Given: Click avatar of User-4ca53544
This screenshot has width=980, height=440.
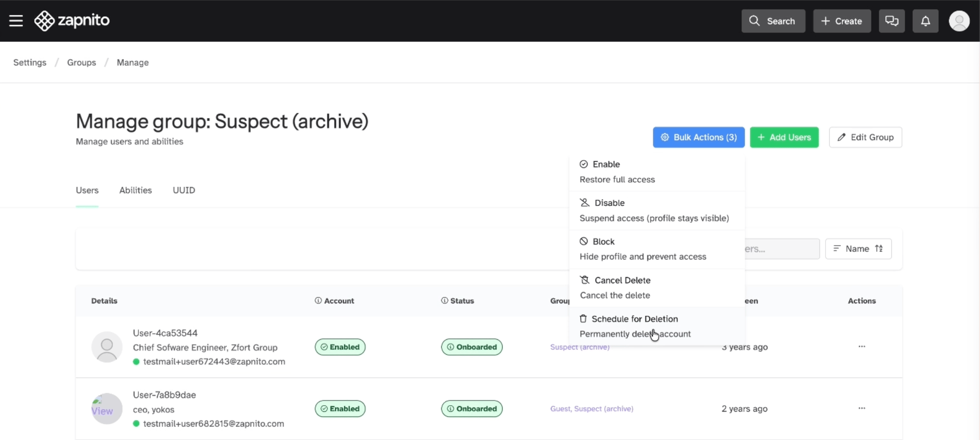Looking at the screenshot, I should 107,347.
